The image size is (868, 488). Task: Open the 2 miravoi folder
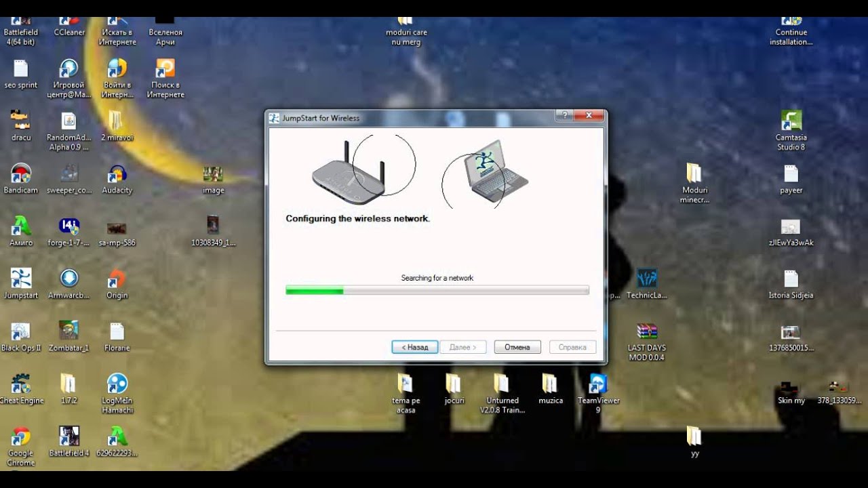click(117, 126)
